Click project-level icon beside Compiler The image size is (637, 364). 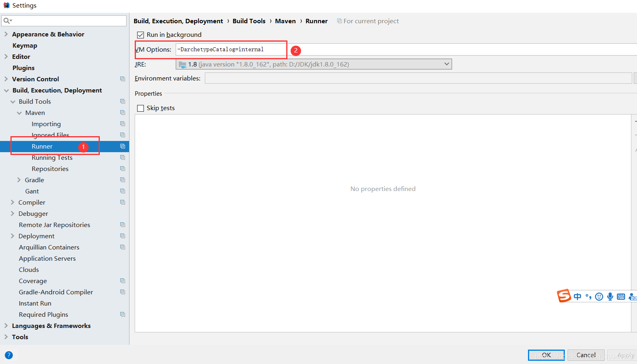click(x=123, y=202)
